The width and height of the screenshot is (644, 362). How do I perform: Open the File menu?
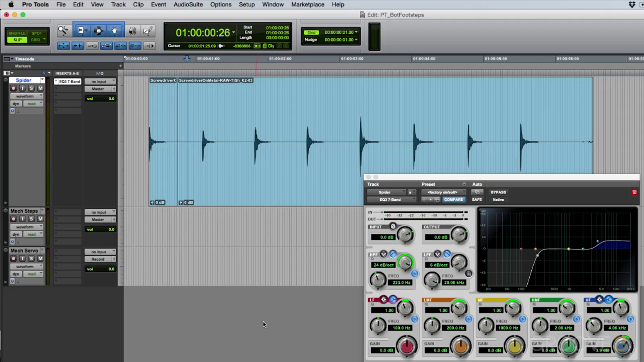[61, 4]
